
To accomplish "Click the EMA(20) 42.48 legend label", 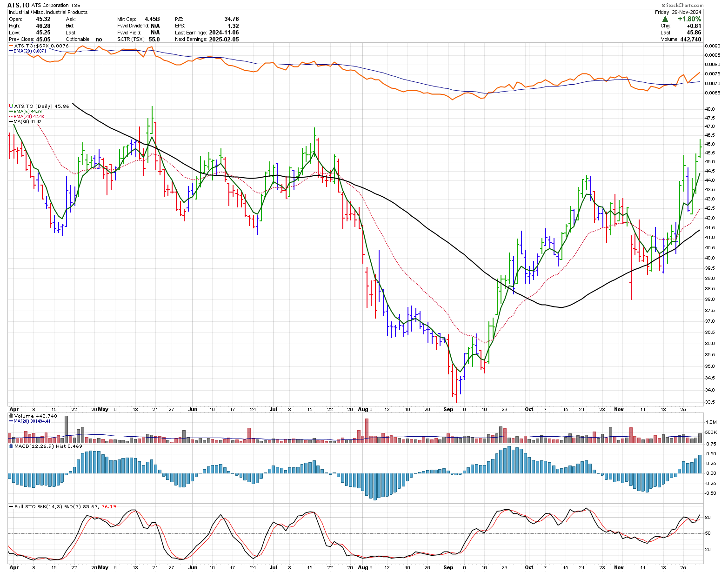I will 28,117.
